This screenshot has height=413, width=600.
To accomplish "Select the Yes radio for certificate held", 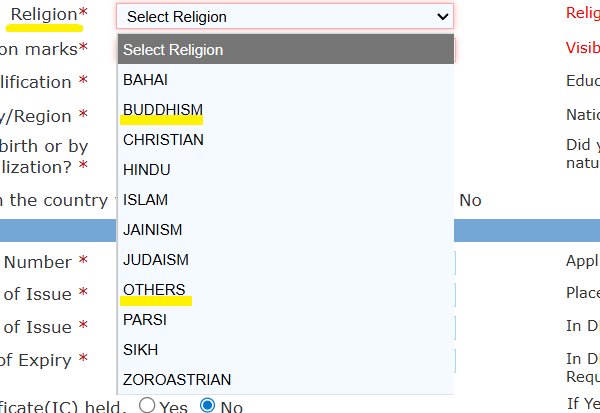I will point(147,406).
